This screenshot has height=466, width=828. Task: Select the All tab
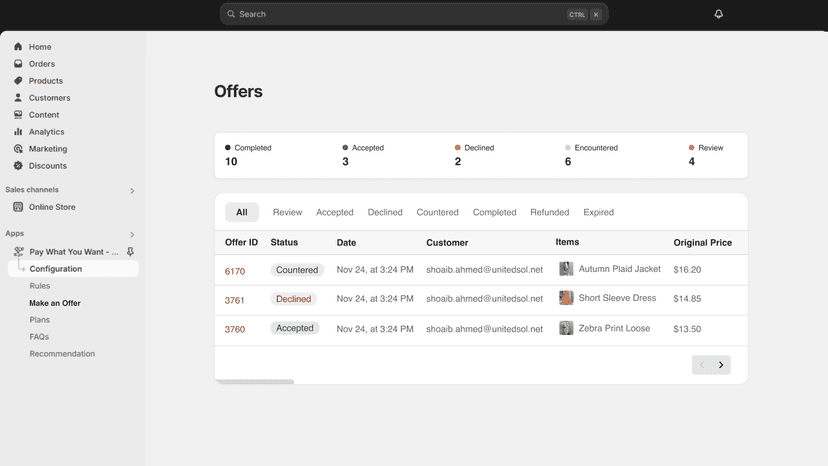click(242, 212)
